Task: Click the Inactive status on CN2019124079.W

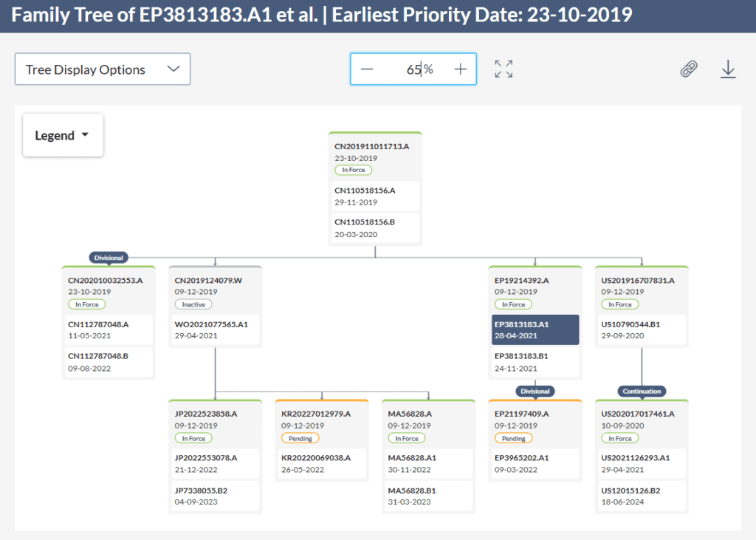Action: click(x=193, y=304)
